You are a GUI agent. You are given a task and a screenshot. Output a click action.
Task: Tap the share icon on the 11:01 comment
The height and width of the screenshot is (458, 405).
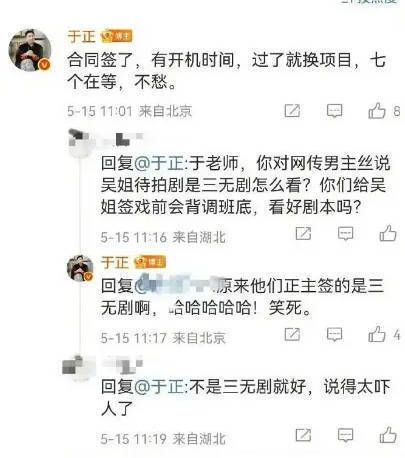(292, 111)
